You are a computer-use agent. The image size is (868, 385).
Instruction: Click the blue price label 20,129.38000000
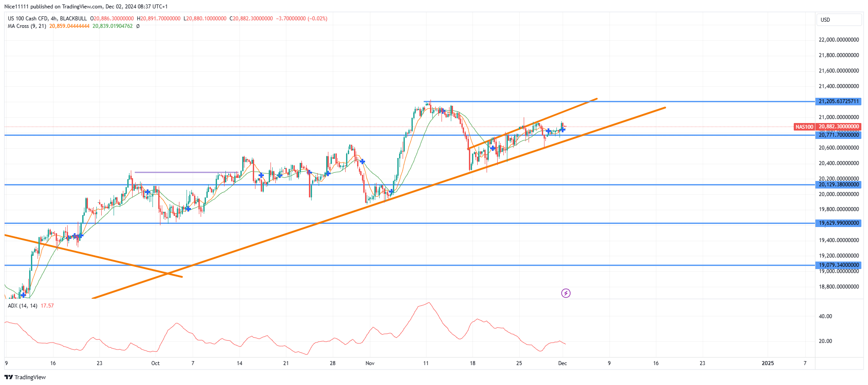tap(838, 185)
